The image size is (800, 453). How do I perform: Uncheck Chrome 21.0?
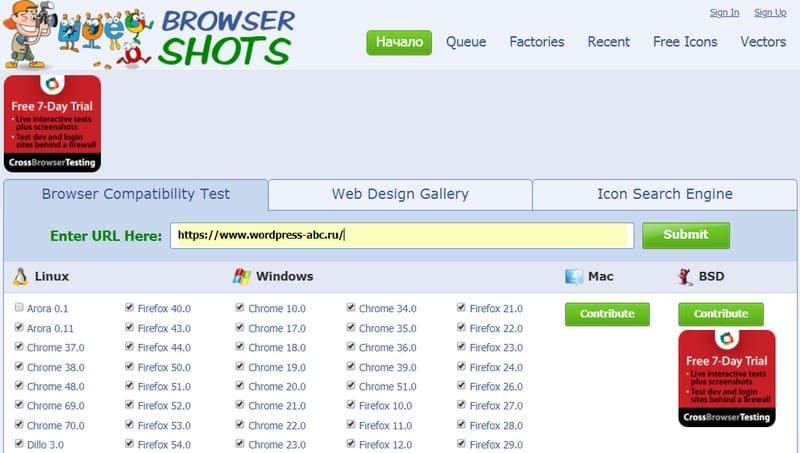pyautogui.click(x=240, y=405)
